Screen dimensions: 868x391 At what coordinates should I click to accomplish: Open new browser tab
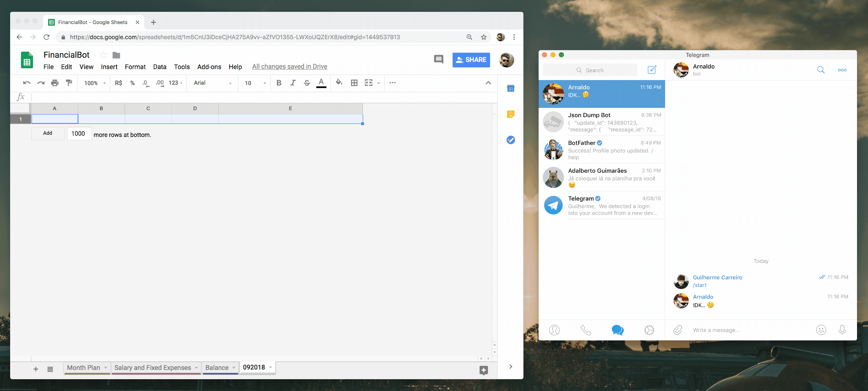click(153, 22)
